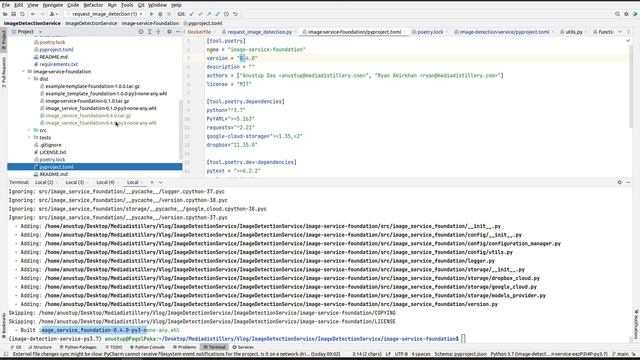Click the Open folder toolbar icon
The width and height of the screenshot is (640, 360).
pyautogui.click(x=5, y=14)
